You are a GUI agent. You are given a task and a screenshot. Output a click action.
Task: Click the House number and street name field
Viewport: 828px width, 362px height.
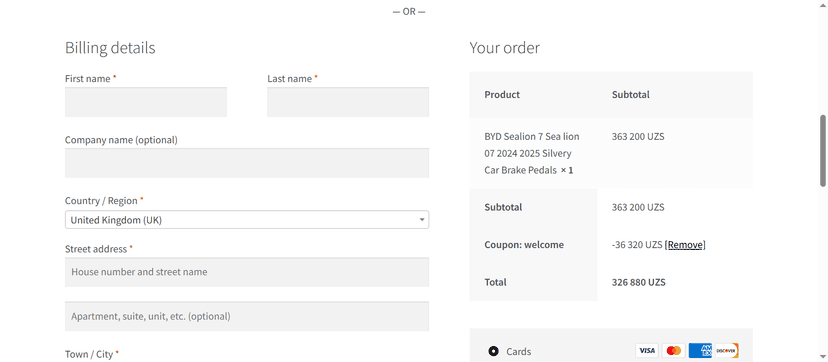click(x=247, y=272)
